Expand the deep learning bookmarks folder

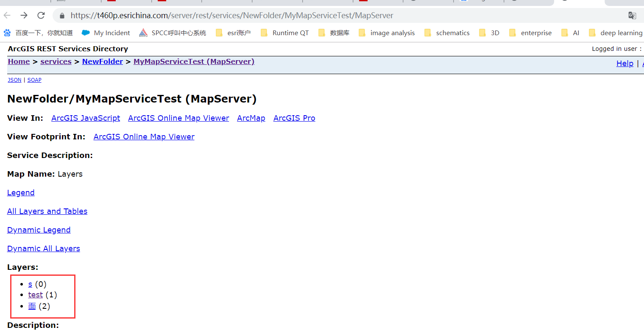coord(616,33)
